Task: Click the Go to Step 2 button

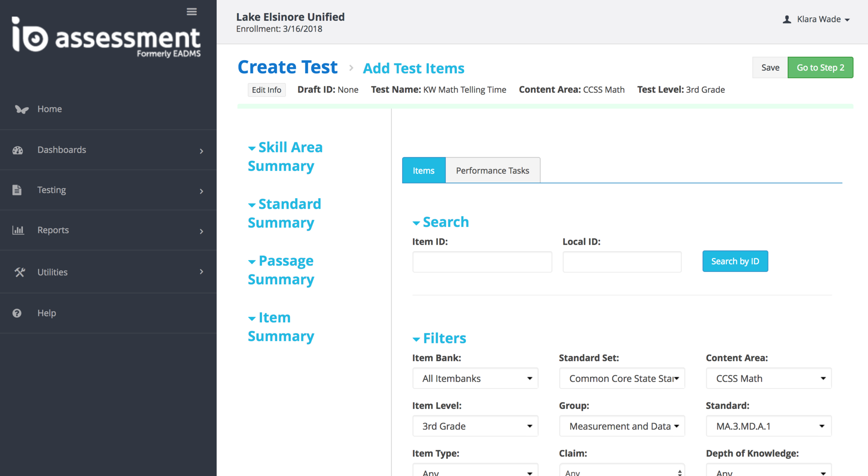Action: coord(820,68)
